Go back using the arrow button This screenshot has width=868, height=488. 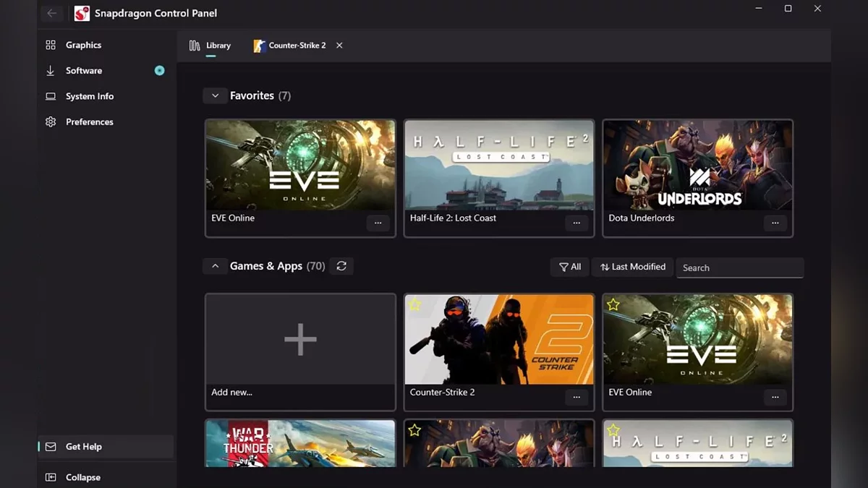[51, 13]
